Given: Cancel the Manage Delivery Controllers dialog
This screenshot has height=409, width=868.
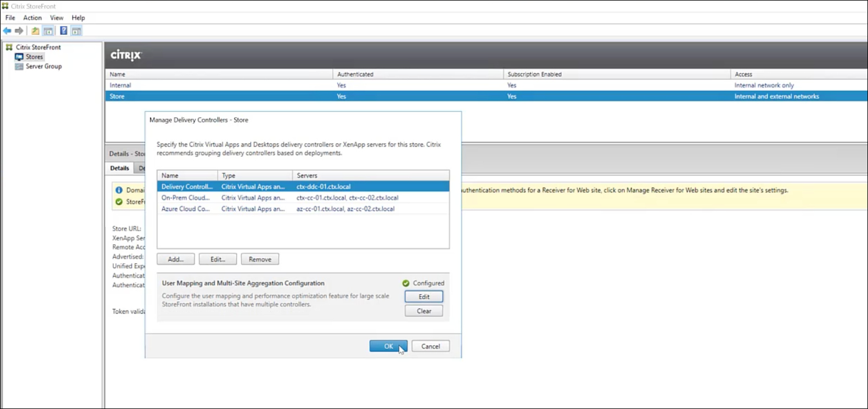Looking at the screenshot, I should pos(431,346).
